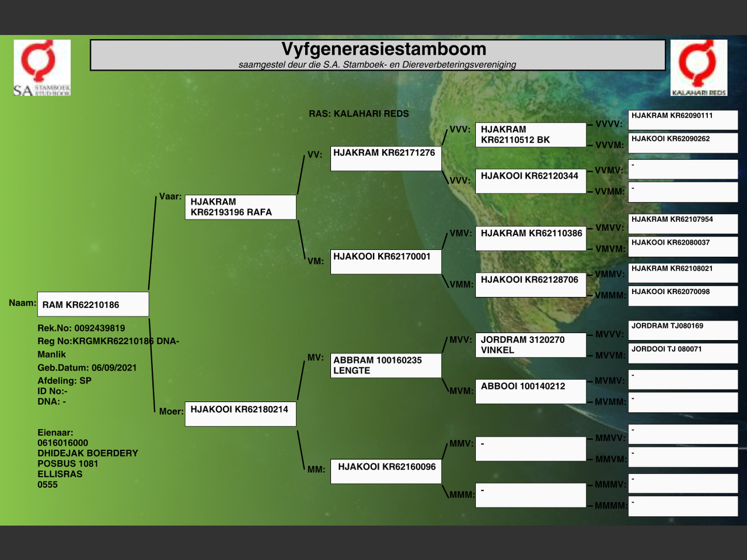This screenshot has height=560, width=747.
Task: Select the HJAKRAM KR62171276 box
Action: (x=386, y=158)
